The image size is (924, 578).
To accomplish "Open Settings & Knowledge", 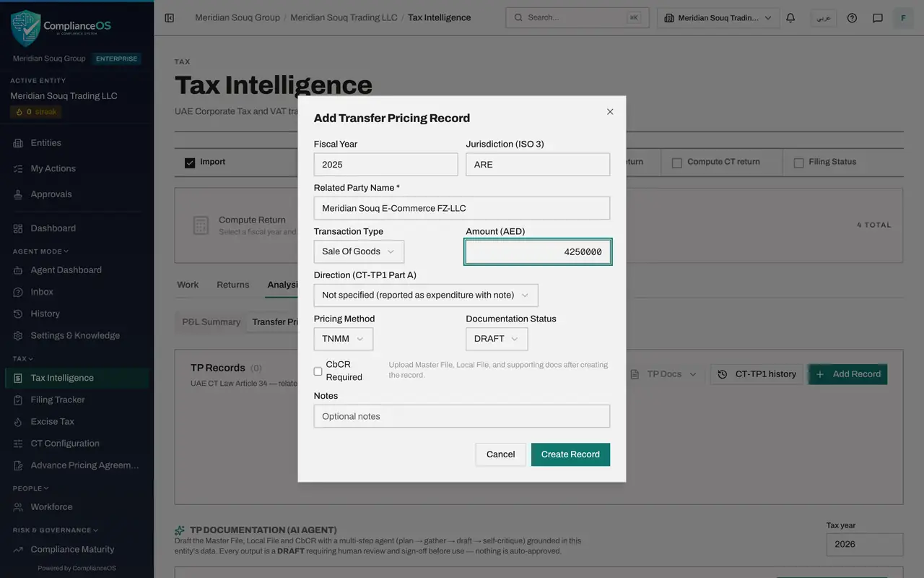I will click(x=77, y=335).
